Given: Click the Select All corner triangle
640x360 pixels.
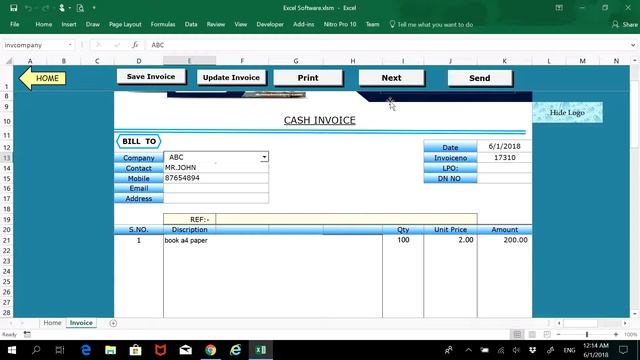Looking at the screenshot, I should point(9,61).
